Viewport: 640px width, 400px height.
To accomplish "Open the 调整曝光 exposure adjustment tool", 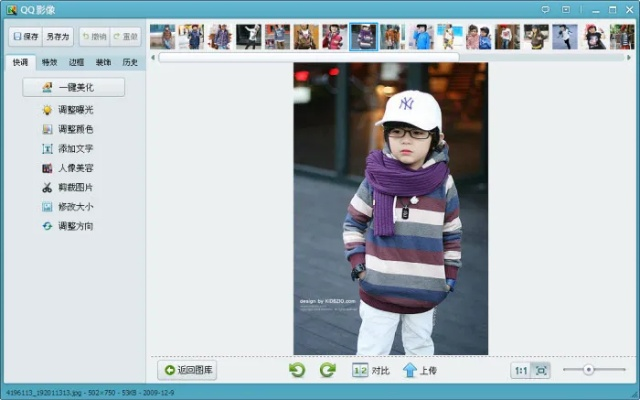I will (74, 109).
